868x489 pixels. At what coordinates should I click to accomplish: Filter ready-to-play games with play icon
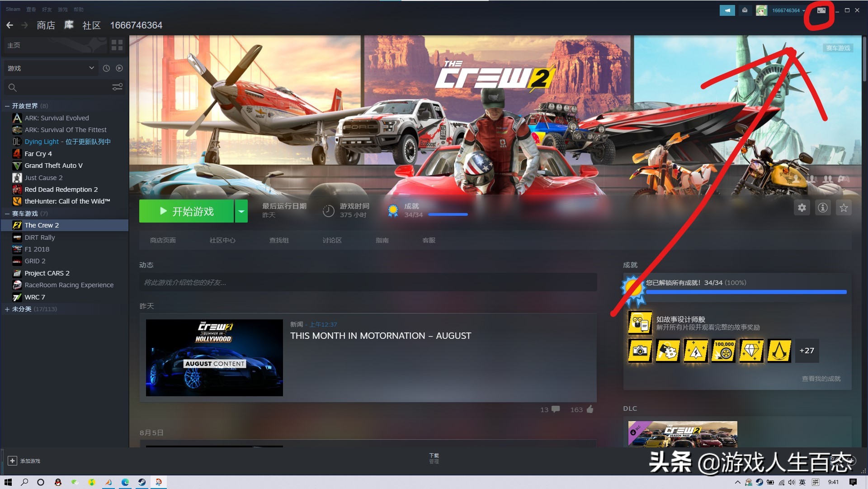click(119, 68)
